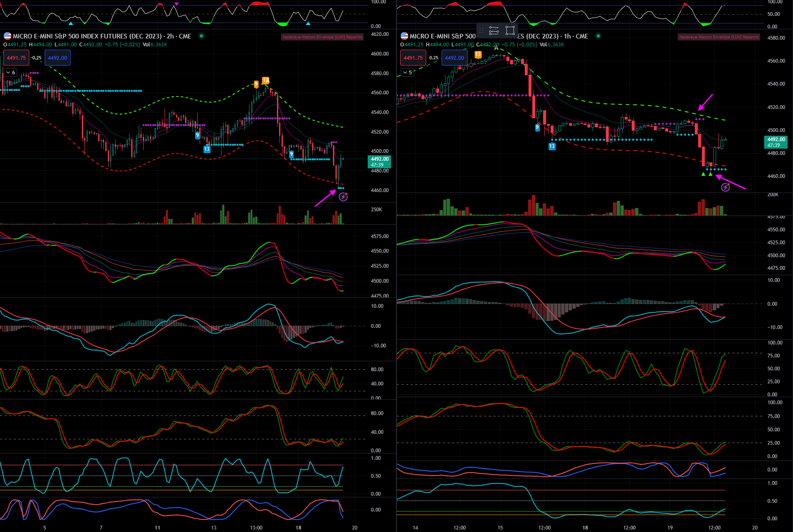Click blue 13 count marker on 2h chart
793x532 pixels.
pyautogui.click(x=207, y=149)
